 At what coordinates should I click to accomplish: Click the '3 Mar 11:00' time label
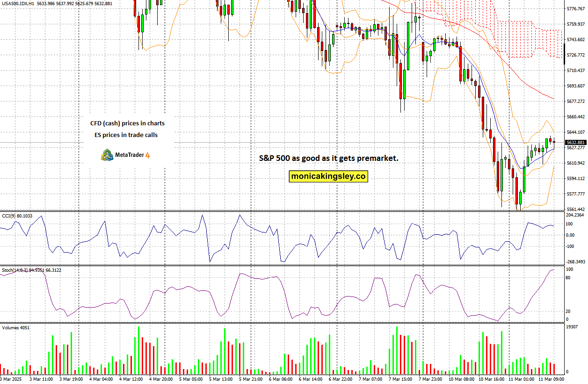click(40, 379)
